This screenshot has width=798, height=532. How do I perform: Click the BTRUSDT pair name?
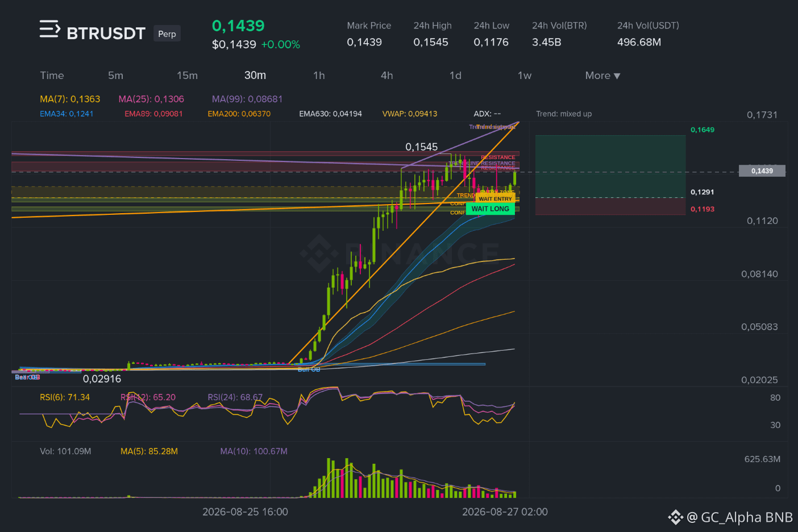click(106, 34)
